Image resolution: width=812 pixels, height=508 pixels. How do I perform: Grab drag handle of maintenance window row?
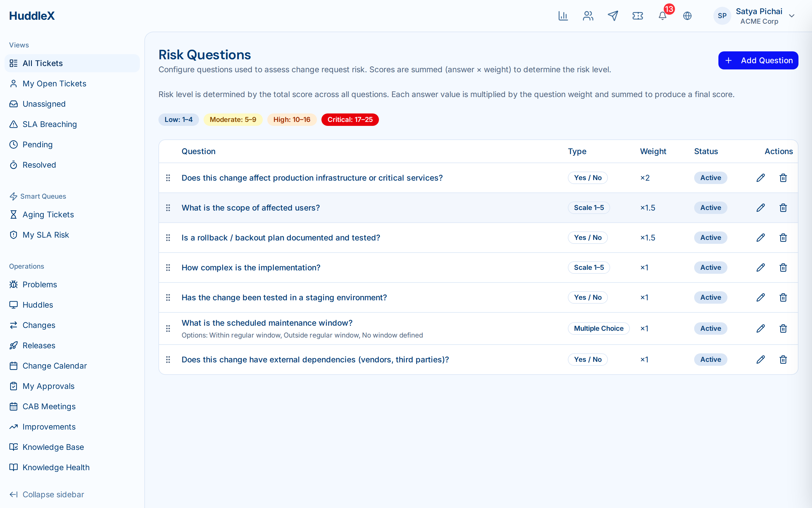point(168,328)
